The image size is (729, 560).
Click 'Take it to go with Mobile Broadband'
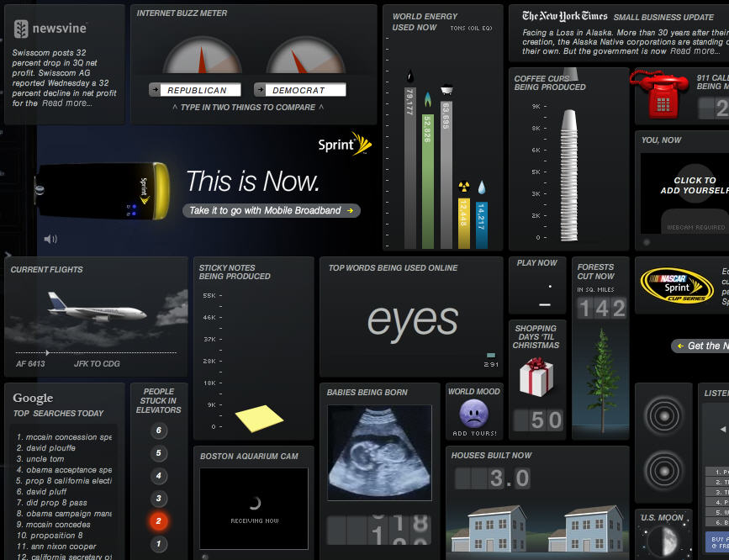pos(271,210)
